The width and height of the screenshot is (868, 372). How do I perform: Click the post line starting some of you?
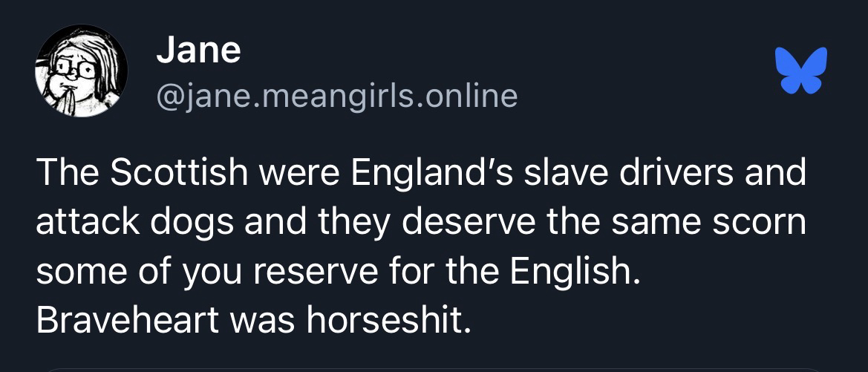[337, 273]
